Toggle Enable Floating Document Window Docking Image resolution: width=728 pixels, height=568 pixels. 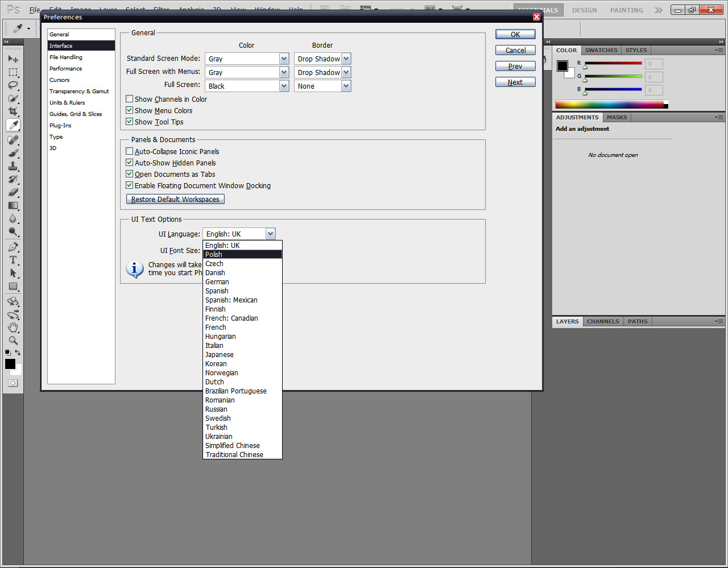coord(130,185)
